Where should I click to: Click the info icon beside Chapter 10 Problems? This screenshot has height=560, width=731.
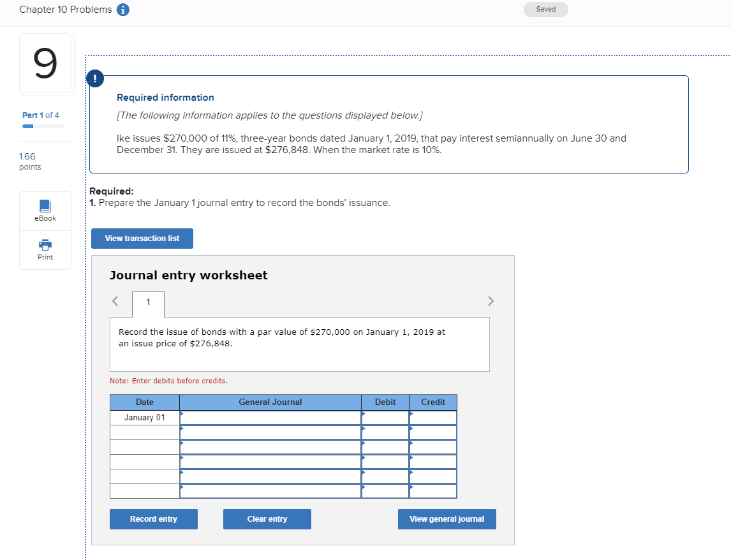click(122, 10)
